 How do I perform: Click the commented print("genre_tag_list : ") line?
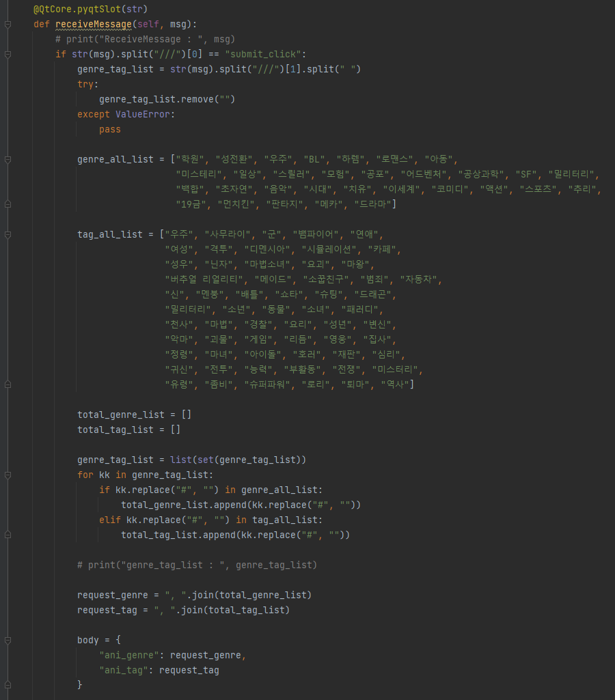[197, 565]
